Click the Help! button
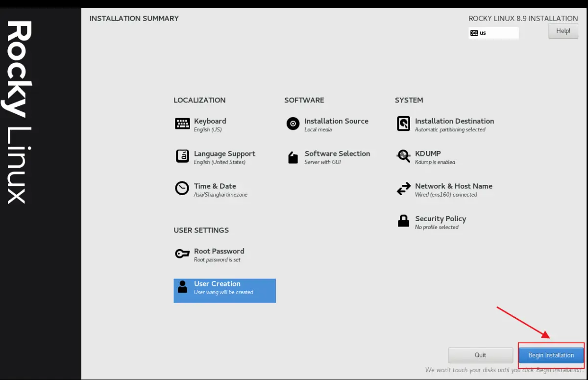588x380 pixels. pyautogui.click(x=563, y=31)
